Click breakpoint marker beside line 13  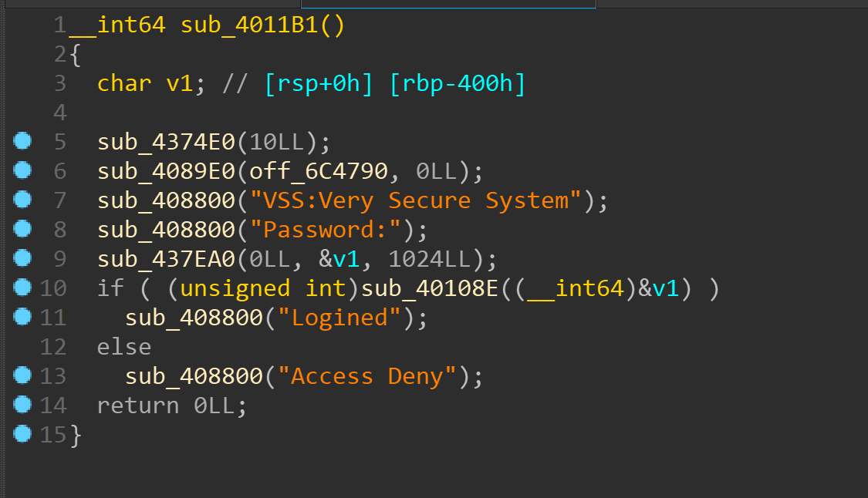pyautogui.click(x=22, y=375)
